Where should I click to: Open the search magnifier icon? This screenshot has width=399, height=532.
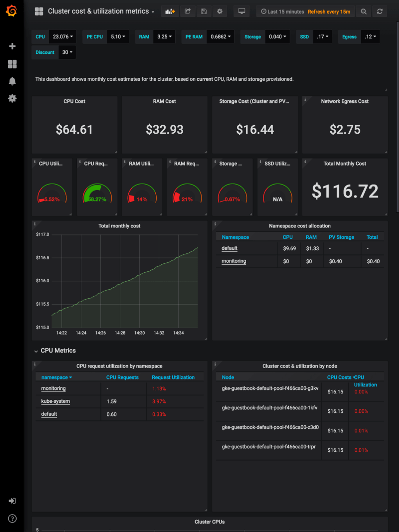(363, 11)
